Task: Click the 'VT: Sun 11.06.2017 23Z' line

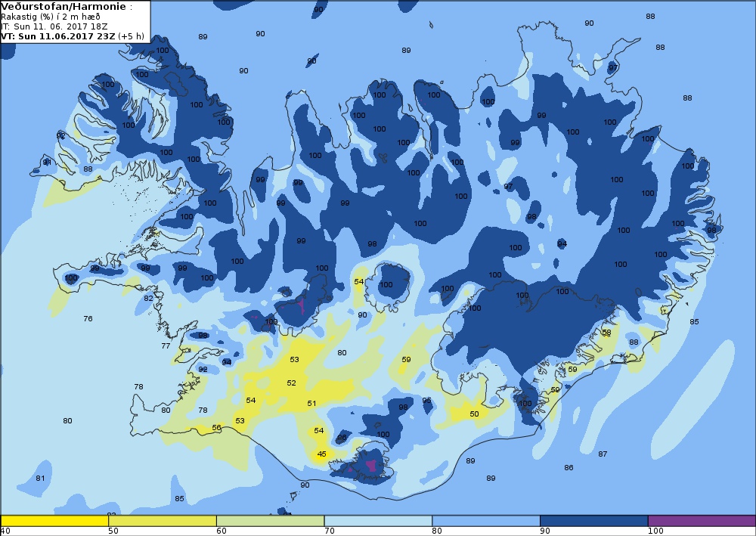Action: [x=58, y=36]
